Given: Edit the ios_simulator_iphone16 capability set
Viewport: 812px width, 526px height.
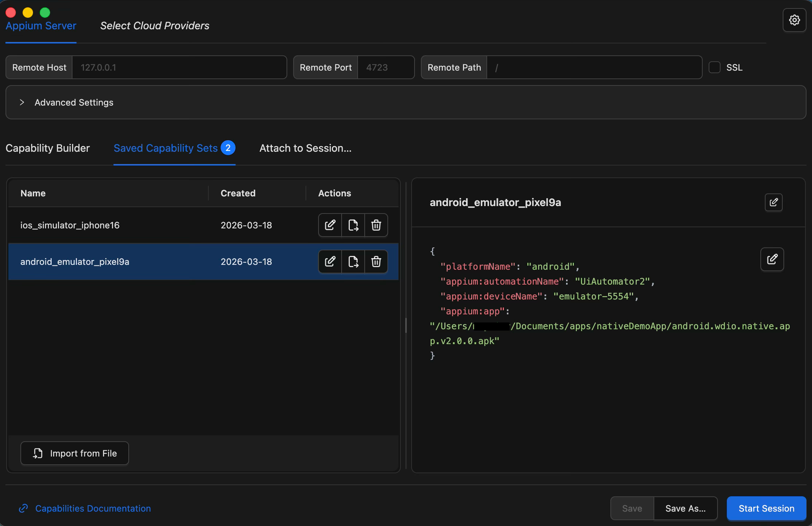Looking at the screenshot, I should click(x=330, y=225).
